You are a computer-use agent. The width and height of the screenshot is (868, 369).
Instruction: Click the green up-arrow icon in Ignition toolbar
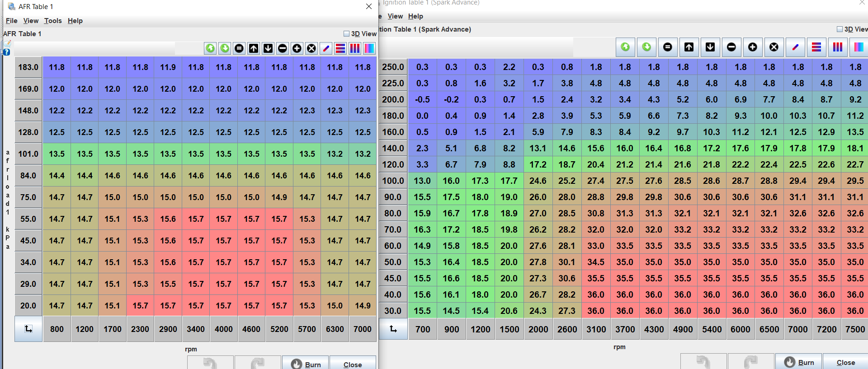coord(625,47)
